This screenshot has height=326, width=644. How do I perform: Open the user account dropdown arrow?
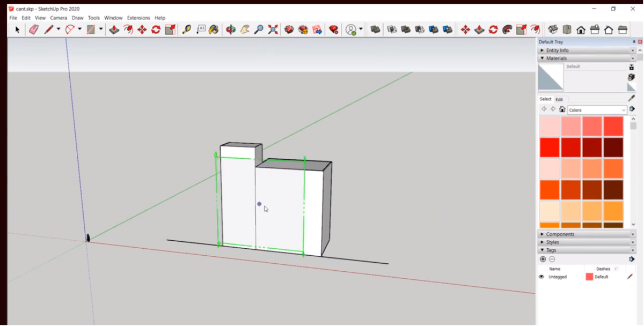point(361,30)
